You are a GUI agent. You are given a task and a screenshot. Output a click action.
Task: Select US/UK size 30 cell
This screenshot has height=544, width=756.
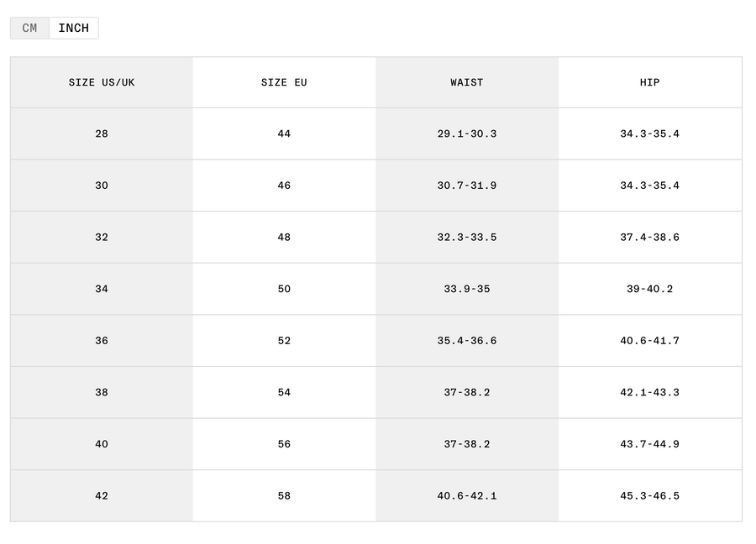(x=102, y=186)
